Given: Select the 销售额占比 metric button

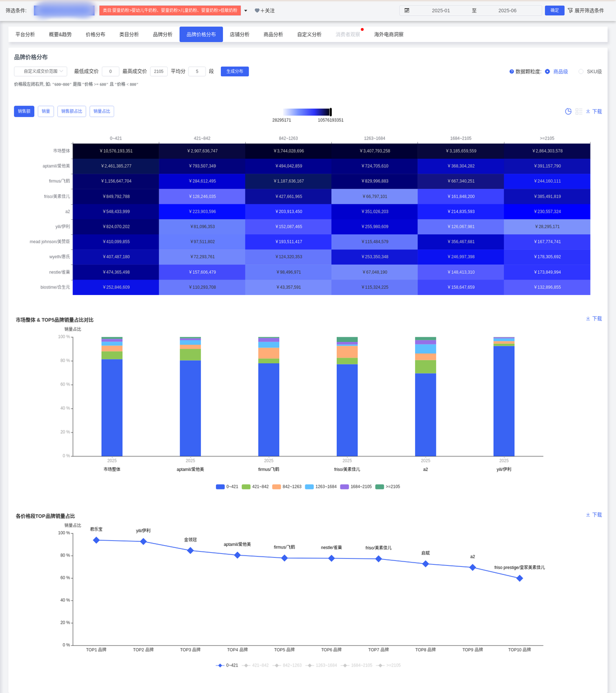Looking at the screenshot, I should click(x=72, y=112).
